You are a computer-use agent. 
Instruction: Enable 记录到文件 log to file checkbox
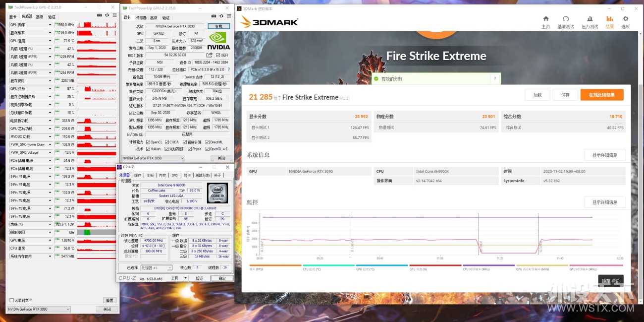(x=12, y=300)
